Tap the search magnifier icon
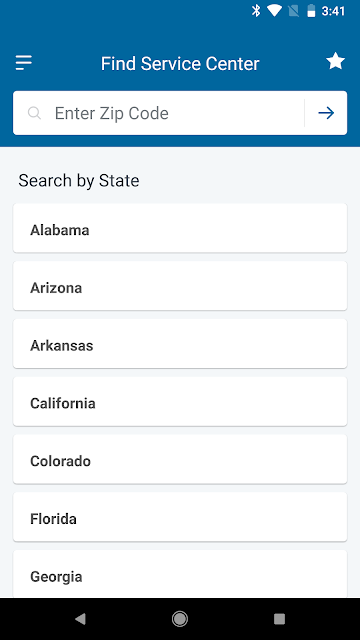This screenshot has height=640, width=360. coord(34,113)
